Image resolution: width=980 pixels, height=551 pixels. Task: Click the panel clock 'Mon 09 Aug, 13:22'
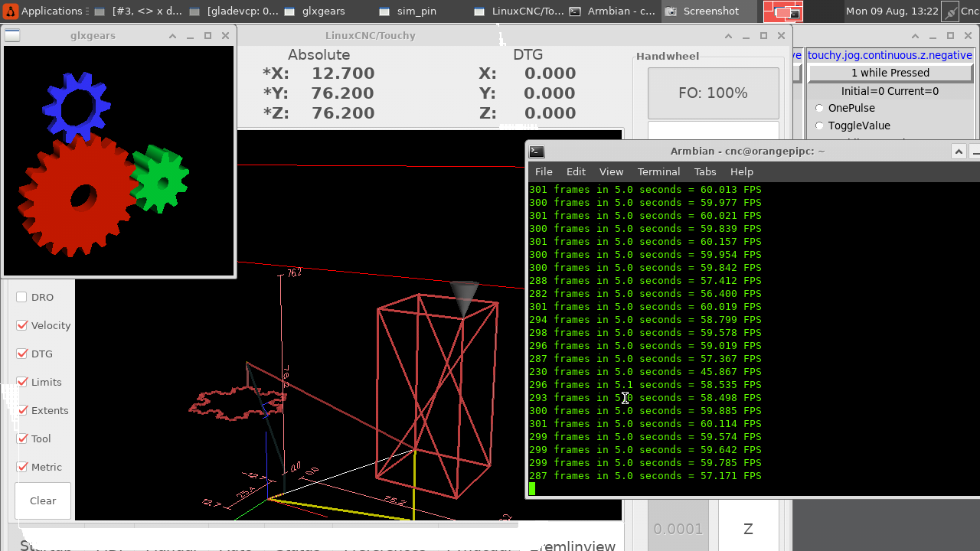[x=892, y=11]
